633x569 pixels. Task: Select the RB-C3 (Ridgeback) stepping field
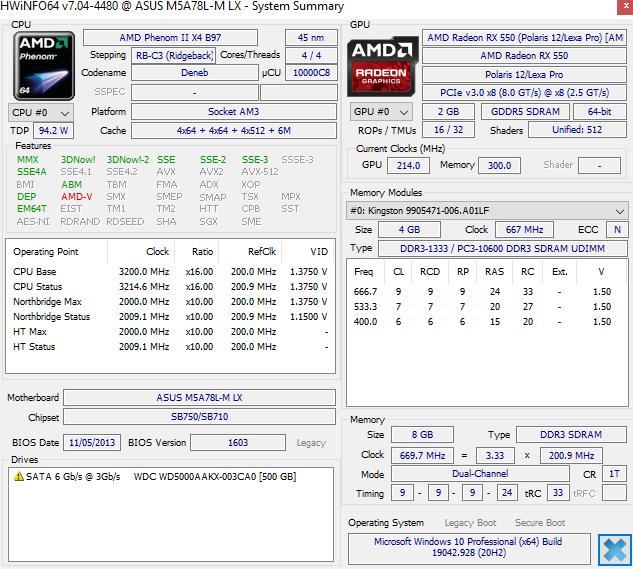coord(174,55)
